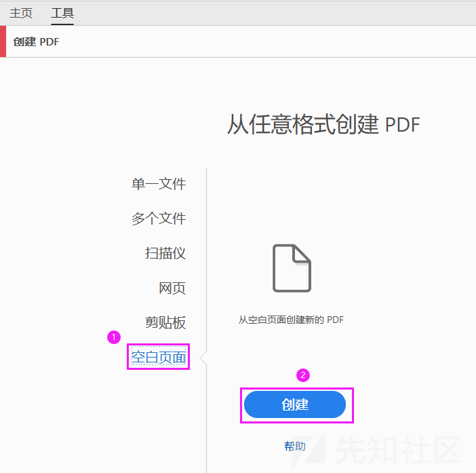The image size is (476, 473).
Task: Choose the 多个文件 source option
Action: click(x=159, y=219)
